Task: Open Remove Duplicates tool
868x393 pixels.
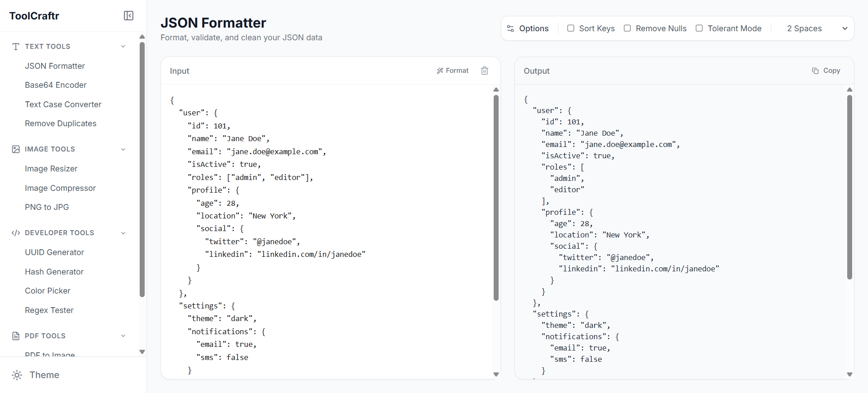Action: click(61, 123)
